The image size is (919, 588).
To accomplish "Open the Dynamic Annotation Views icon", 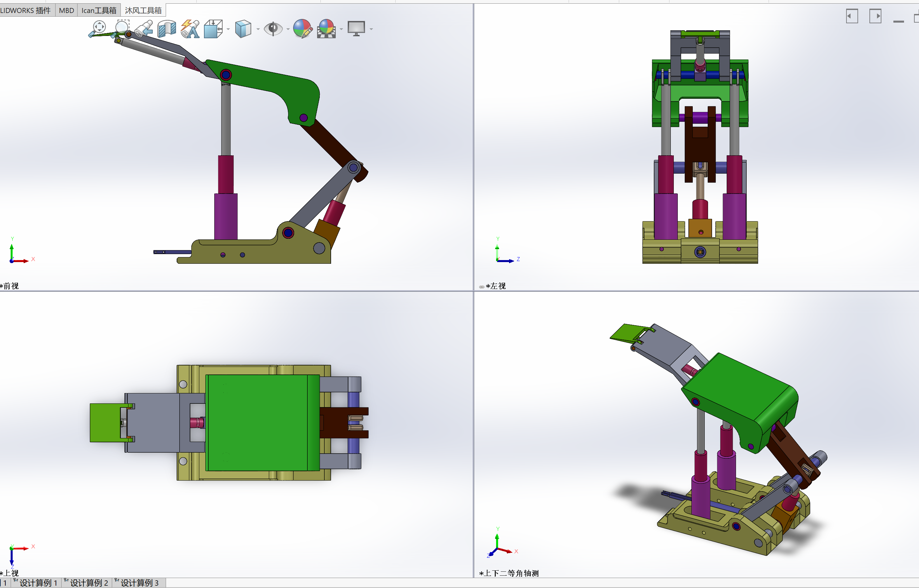I will 190,29.
